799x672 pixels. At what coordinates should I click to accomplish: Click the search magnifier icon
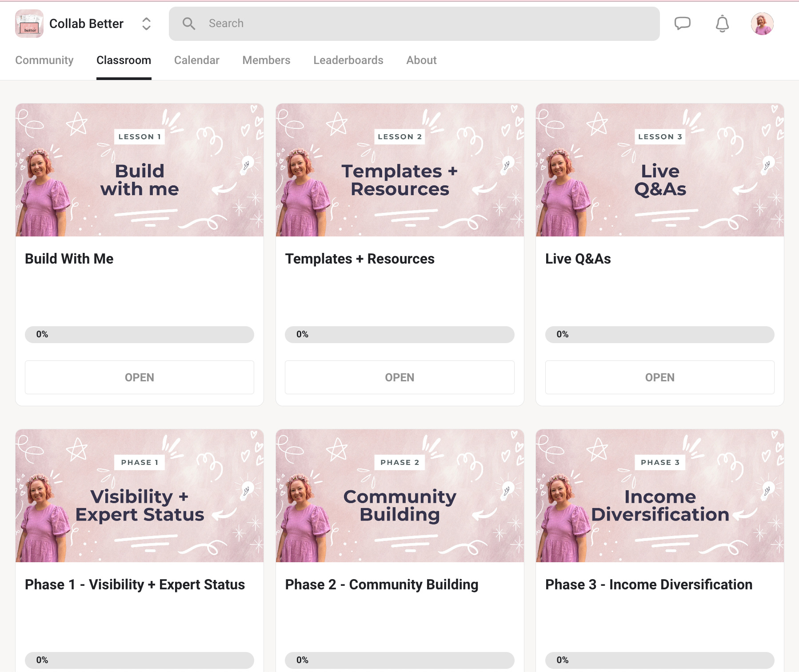189,24
